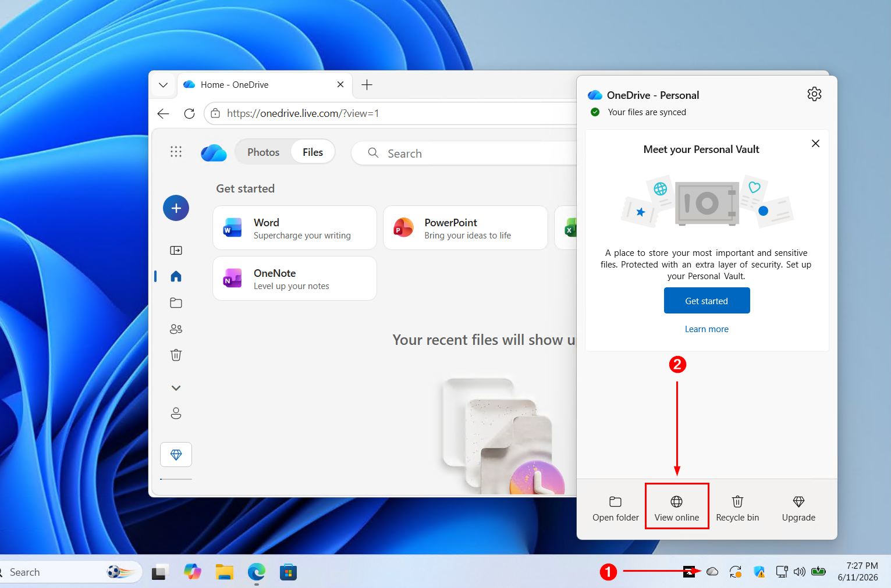Refresh the OneDrive page
Screen dimensions: 891x588
click(x=189, y=113)
